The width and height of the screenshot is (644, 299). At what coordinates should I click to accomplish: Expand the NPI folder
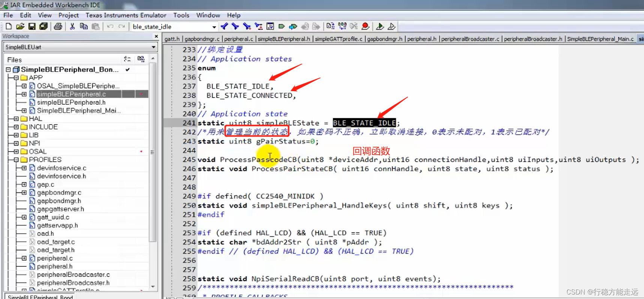[16, 143]
